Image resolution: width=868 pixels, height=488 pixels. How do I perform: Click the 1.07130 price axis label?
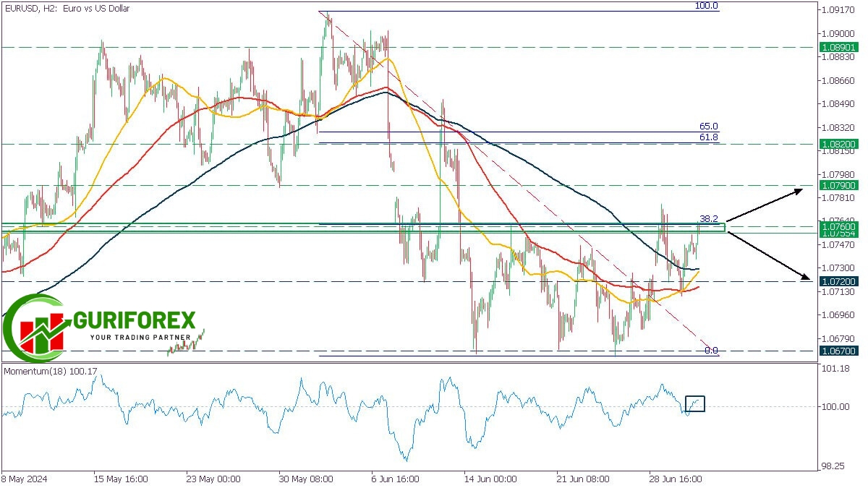pos(838,292)
